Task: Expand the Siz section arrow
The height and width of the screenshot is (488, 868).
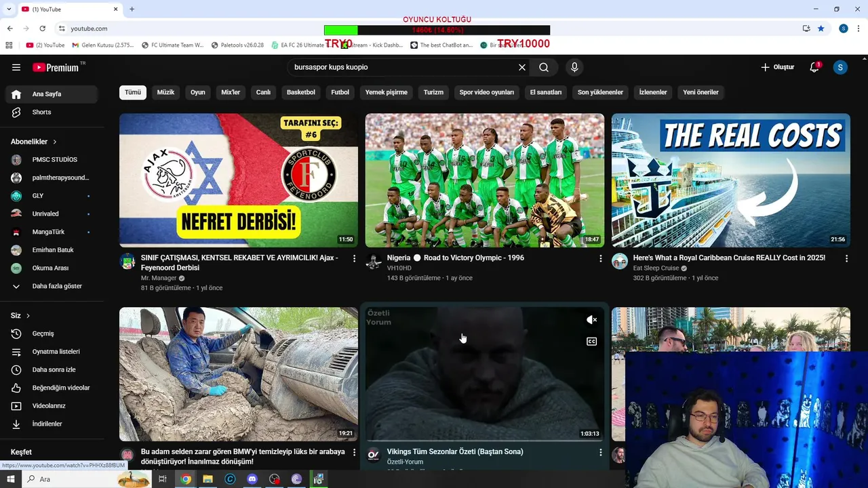Action: pyautogui.click(x=28, y=316)
